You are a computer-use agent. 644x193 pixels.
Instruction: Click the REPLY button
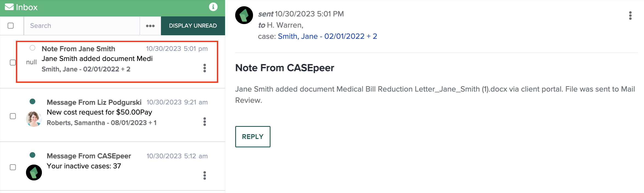(x=253, y=137)
